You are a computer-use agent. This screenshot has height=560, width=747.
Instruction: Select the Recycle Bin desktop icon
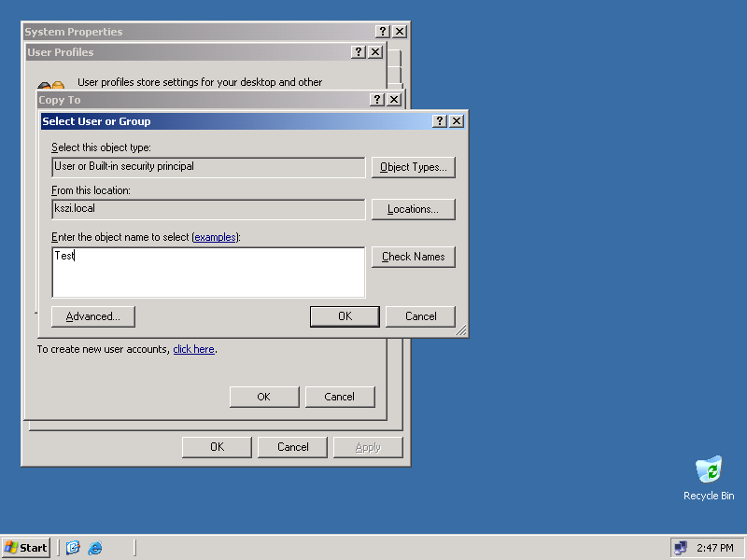tap(709, 479)
